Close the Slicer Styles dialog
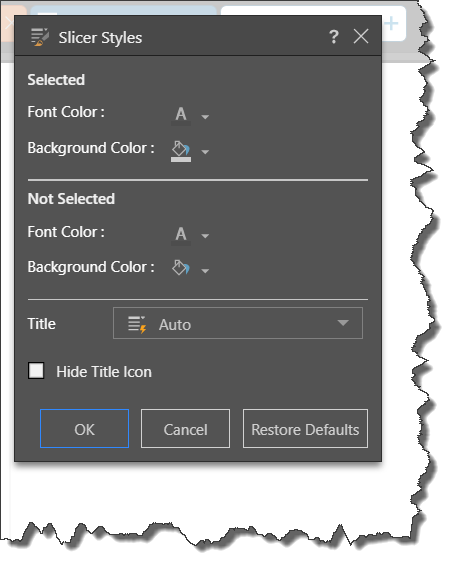 pos(361,36)
